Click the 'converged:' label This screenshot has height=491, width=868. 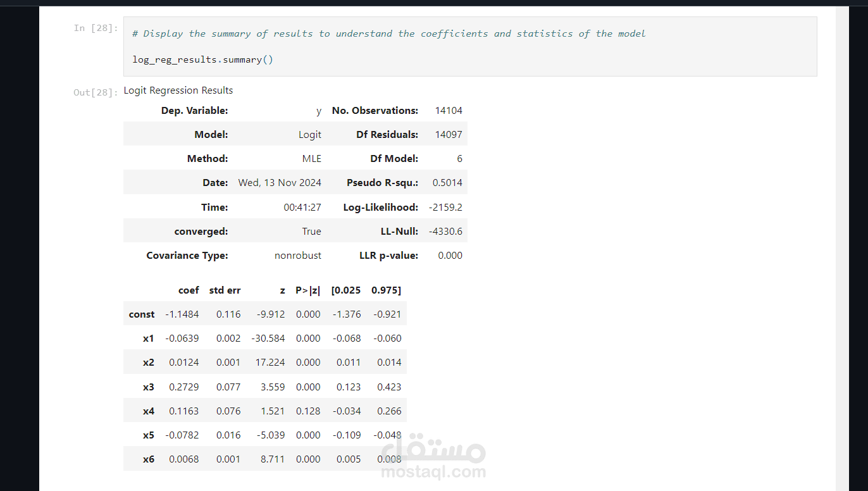coord(201,232)
